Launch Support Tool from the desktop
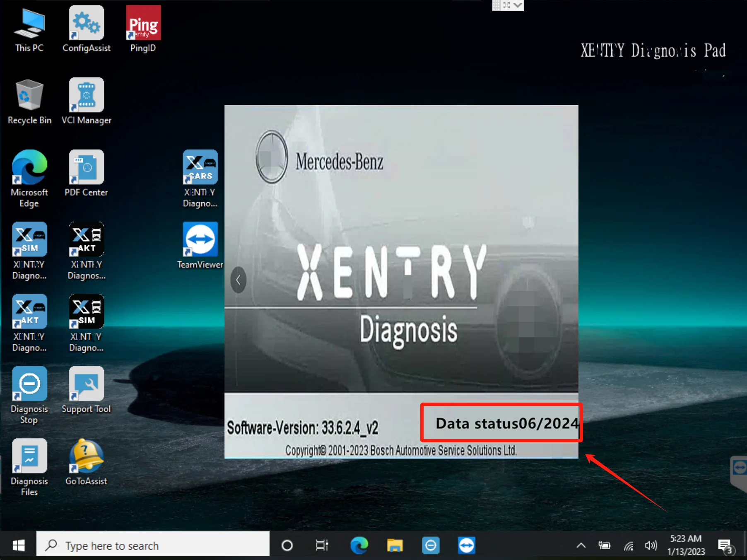Image resolution: width=747 pixels, height=560 pixels. (86, 390)
